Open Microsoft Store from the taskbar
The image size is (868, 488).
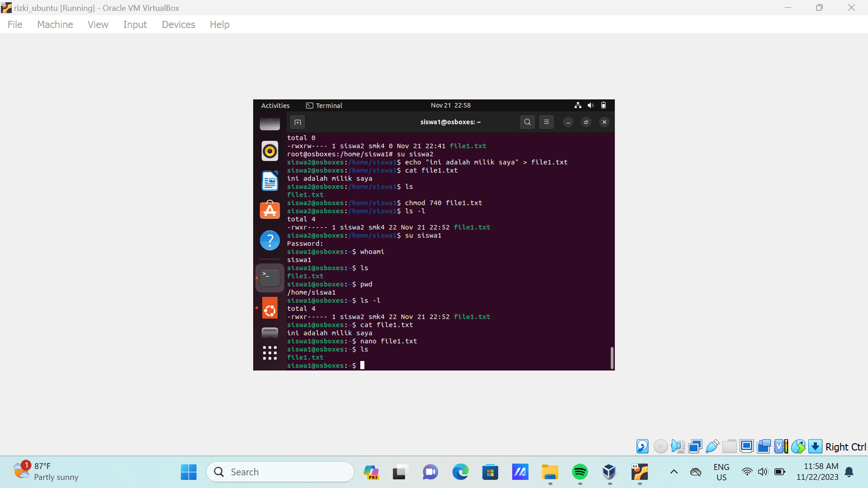click(490, 472)
